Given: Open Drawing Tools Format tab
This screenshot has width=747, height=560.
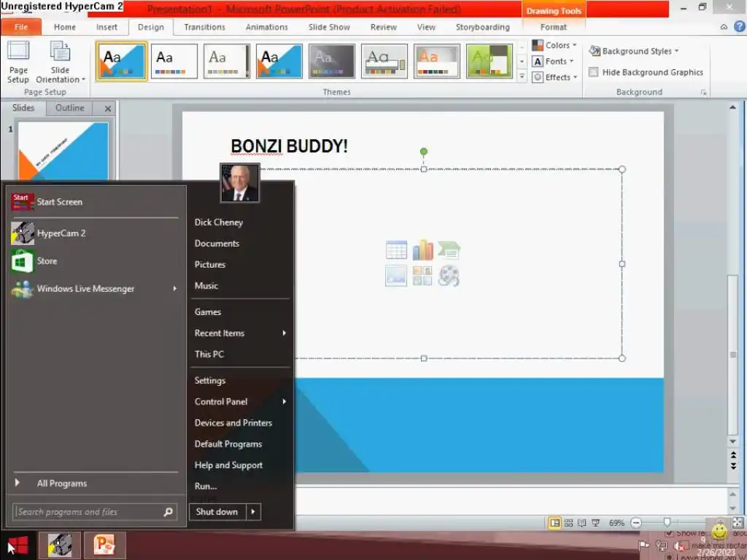Looking at the screenshot, I should tap(554, 27).
